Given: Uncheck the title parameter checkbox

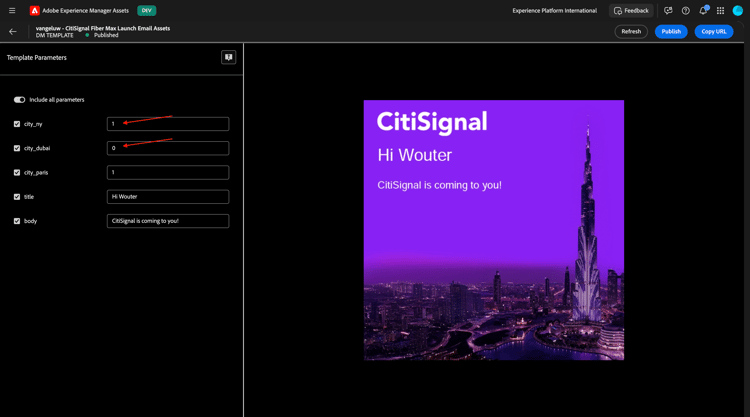Looking at the screenshot, I should click(x=17, y=197).
